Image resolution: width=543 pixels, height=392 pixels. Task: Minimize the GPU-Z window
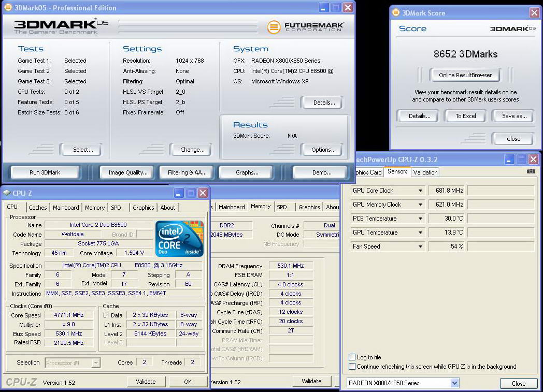click(509, 159)
